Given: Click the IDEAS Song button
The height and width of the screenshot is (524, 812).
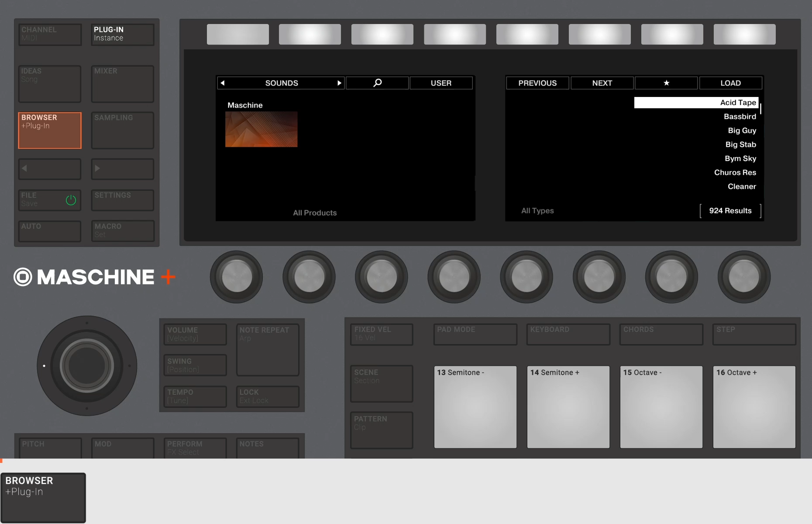Looking at the screenshot, I should [50, 84].
